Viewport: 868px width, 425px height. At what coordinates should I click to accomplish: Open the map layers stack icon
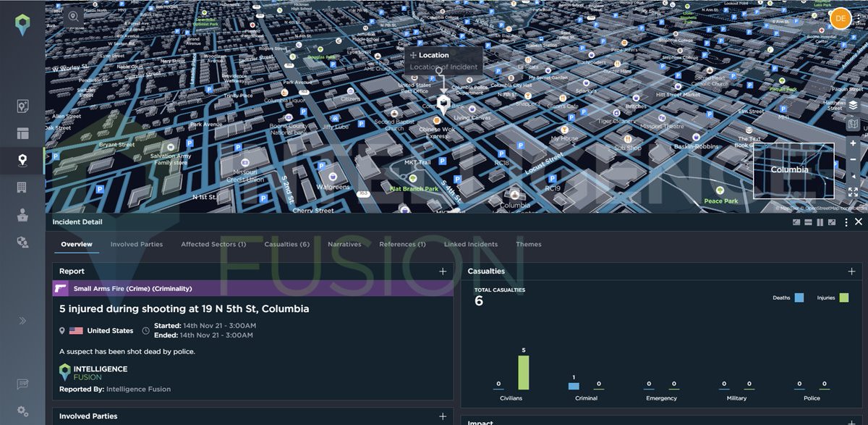(854, 105)
